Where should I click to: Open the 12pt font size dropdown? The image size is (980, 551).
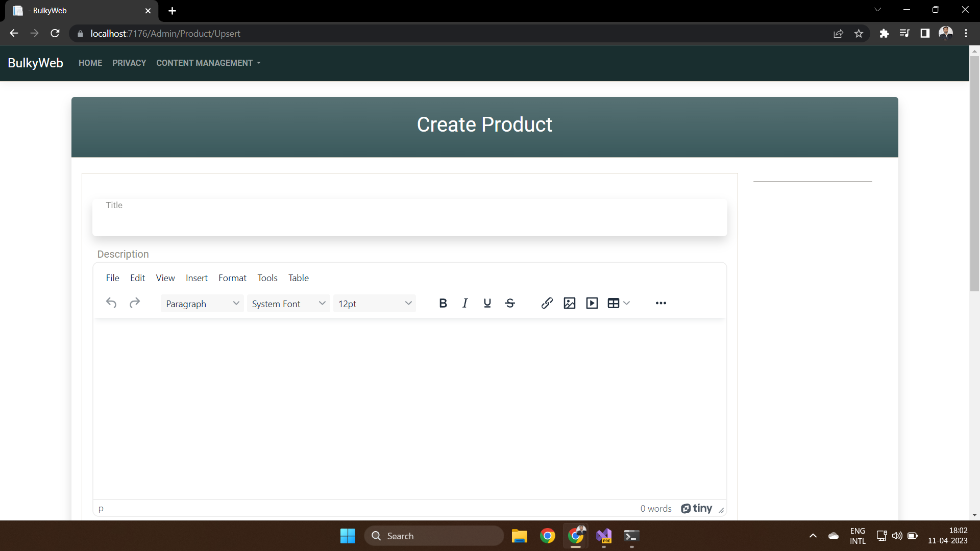coord(374,303)
